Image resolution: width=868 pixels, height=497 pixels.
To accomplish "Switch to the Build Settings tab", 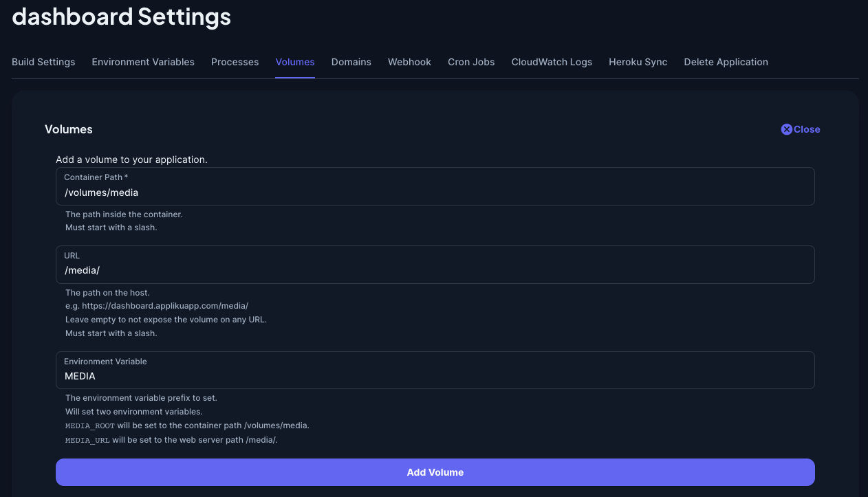I will click(x=43, y=62).
